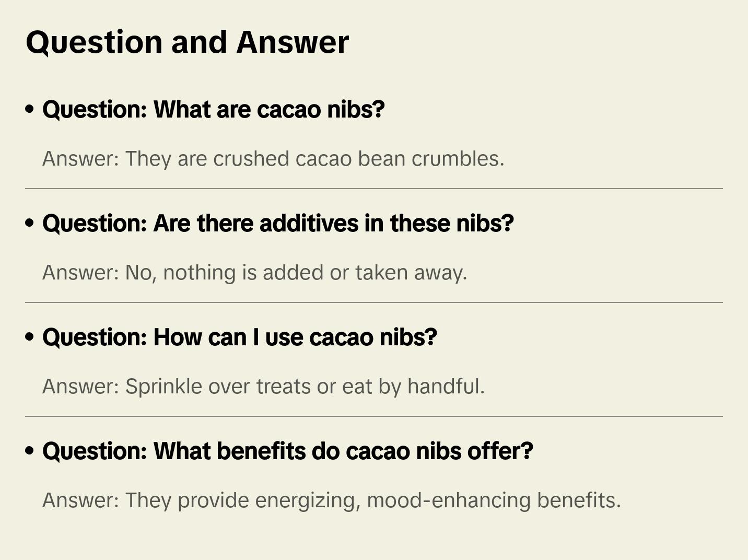Click the divider below the 'Sprinkle' answer
The width and height of the screenshot is (748, 560).
(x=374, y=416)
